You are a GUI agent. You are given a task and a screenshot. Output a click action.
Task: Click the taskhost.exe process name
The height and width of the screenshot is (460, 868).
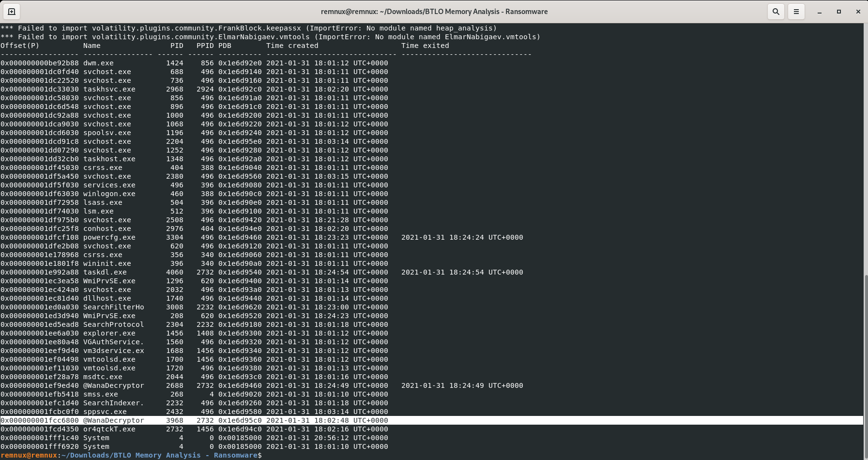109,159
